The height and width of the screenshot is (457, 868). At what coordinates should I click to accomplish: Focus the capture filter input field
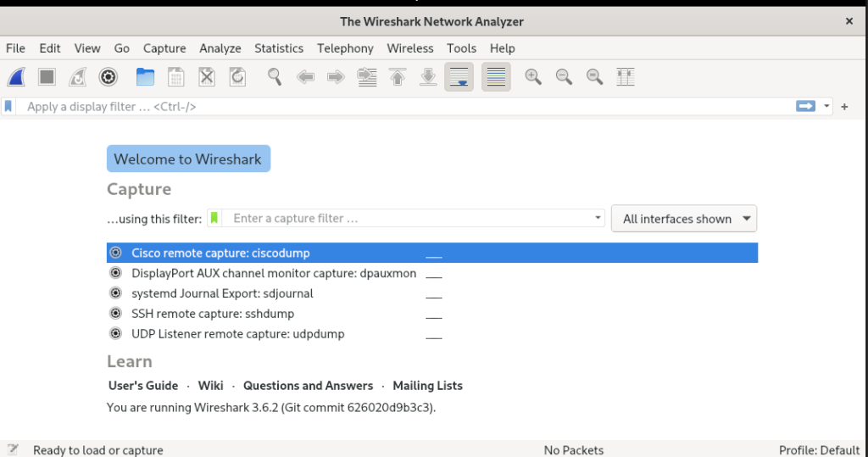tap(407, 218)
